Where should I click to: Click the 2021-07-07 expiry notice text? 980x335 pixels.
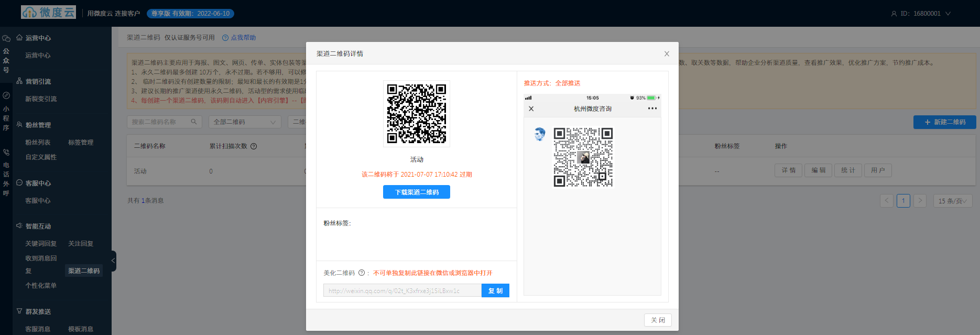click(417, 175)
